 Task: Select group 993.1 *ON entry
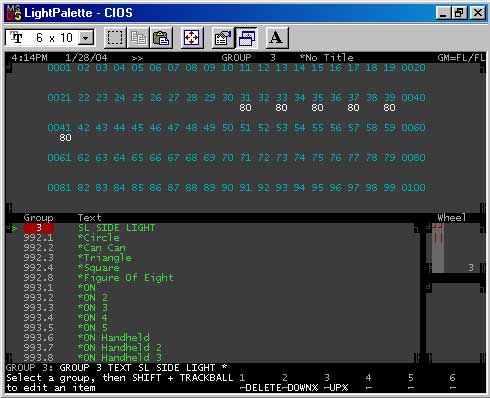(59, 288)
